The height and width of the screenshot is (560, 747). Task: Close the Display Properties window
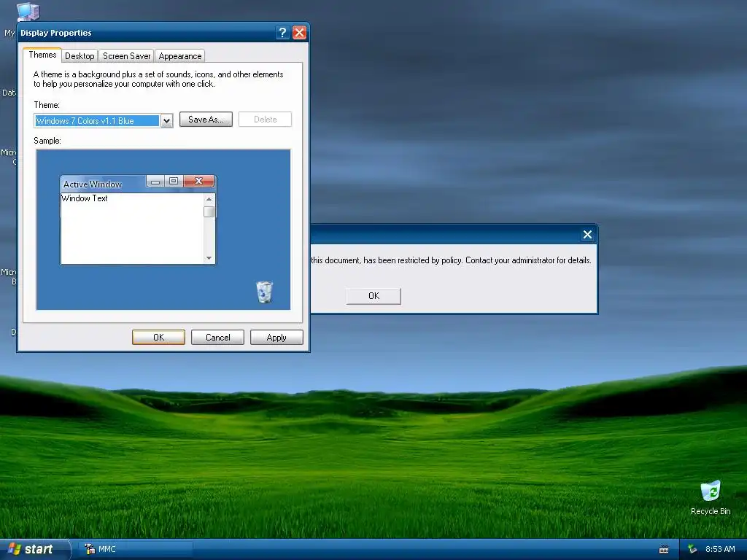pos(299,32)
